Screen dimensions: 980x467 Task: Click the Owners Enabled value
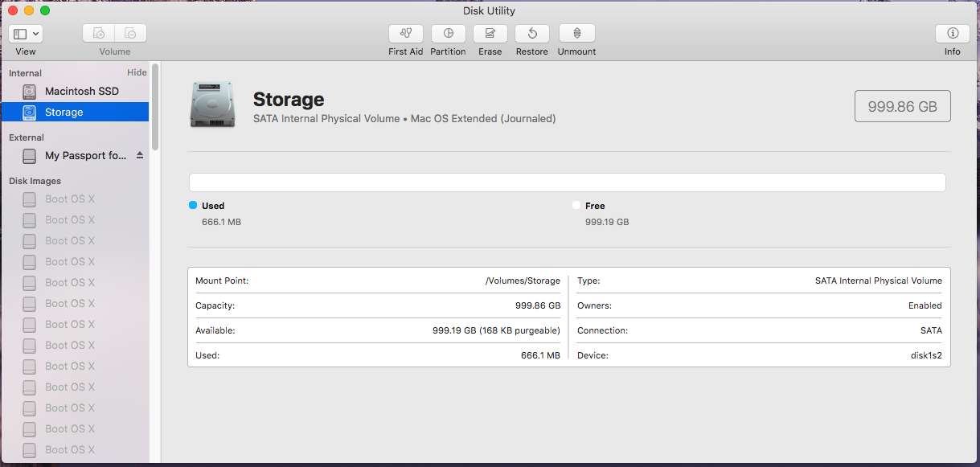point(925,305)
